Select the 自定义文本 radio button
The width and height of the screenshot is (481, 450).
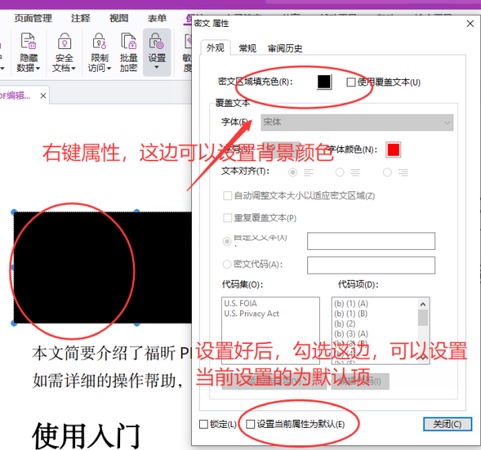227,241
